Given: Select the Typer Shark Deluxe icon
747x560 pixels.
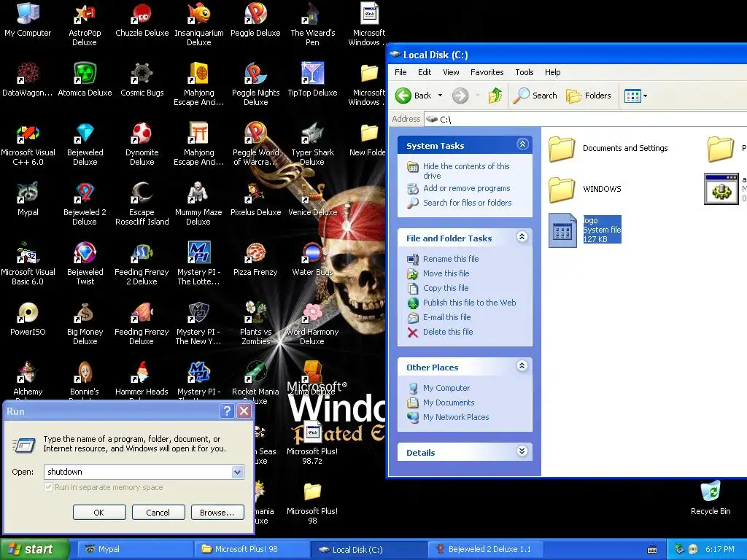Looking at the screenshot, I should coord(312,144).
